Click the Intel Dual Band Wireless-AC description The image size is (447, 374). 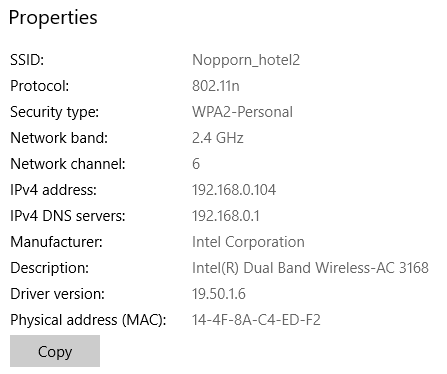[310, 268]
